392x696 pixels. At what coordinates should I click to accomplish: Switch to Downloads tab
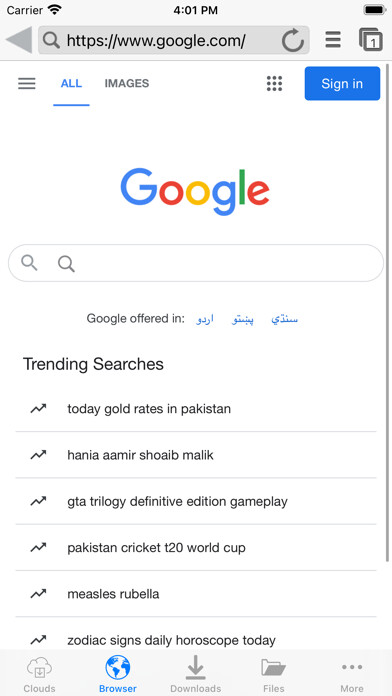196,674
